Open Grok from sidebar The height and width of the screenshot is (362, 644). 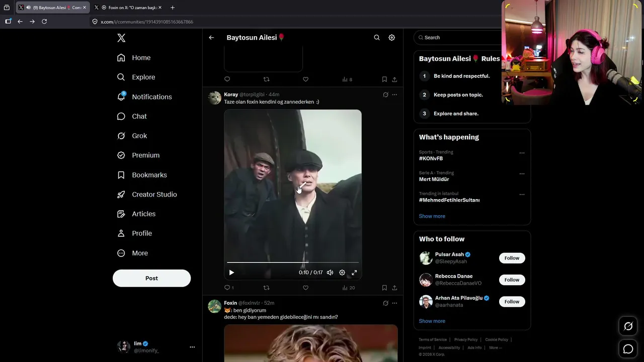[132, 136]
